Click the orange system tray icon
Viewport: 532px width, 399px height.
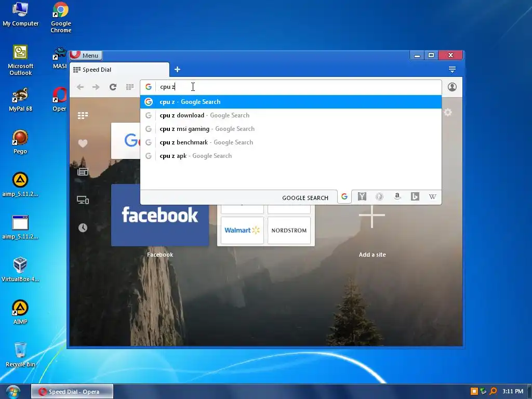[x=474, y=391]
